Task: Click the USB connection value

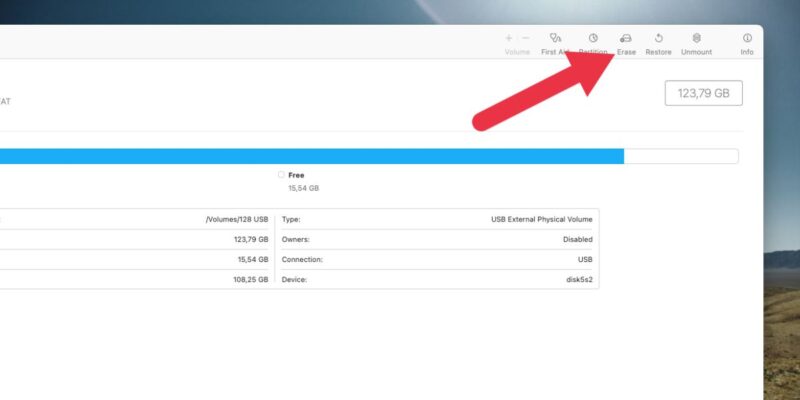Action: (585, 260)
